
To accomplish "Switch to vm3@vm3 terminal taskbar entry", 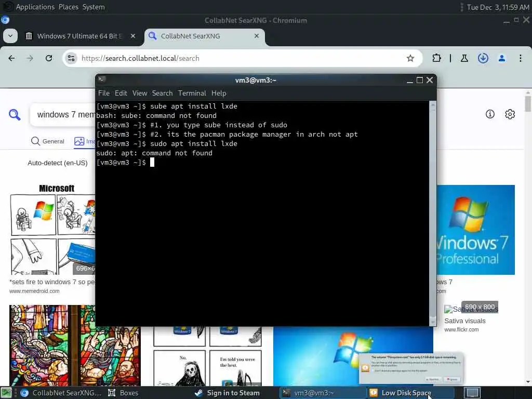I will (x=322, y=393).
